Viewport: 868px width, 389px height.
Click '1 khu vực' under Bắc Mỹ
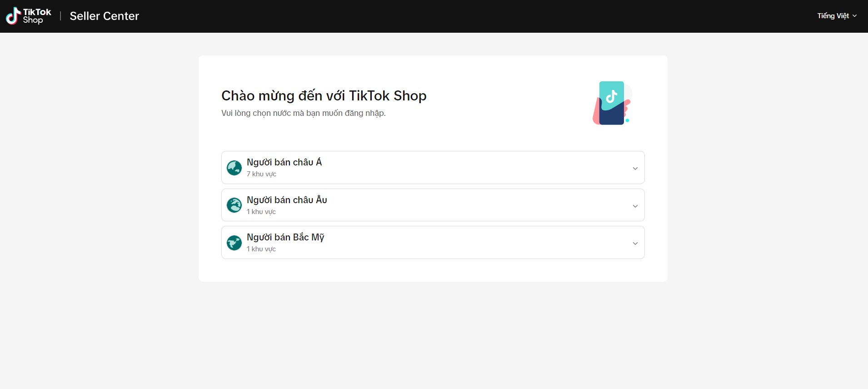(x=261, y=249)
